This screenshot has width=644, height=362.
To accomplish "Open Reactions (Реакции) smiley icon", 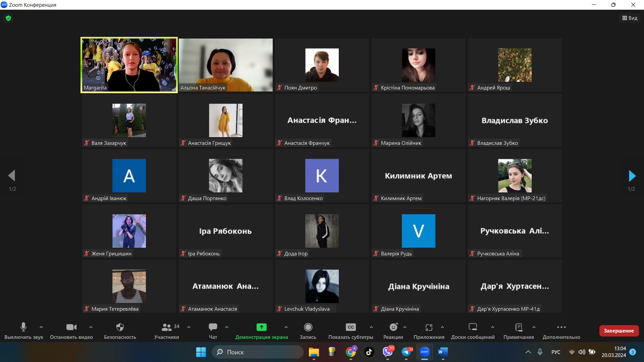I will 393,327.
